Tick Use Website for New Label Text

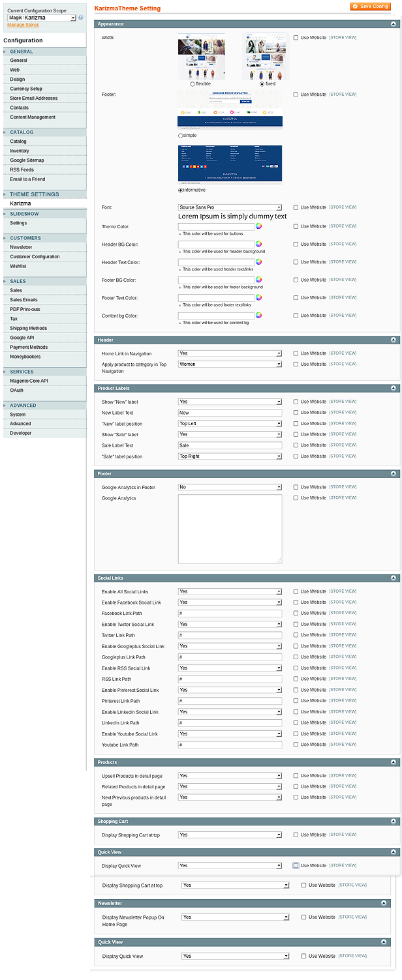click(296, 413)
